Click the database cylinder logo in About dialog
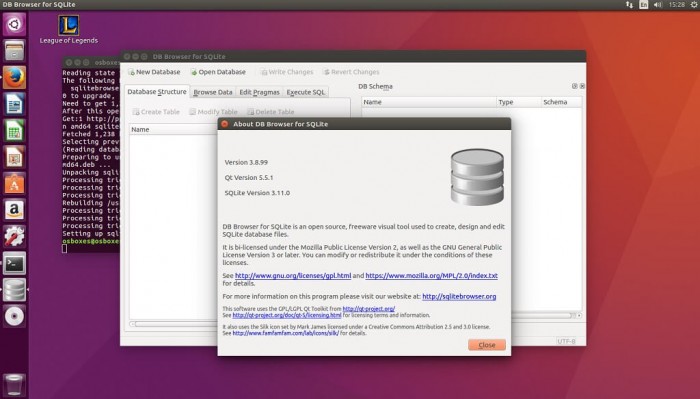700x399 pixels. tap(477, 177)
